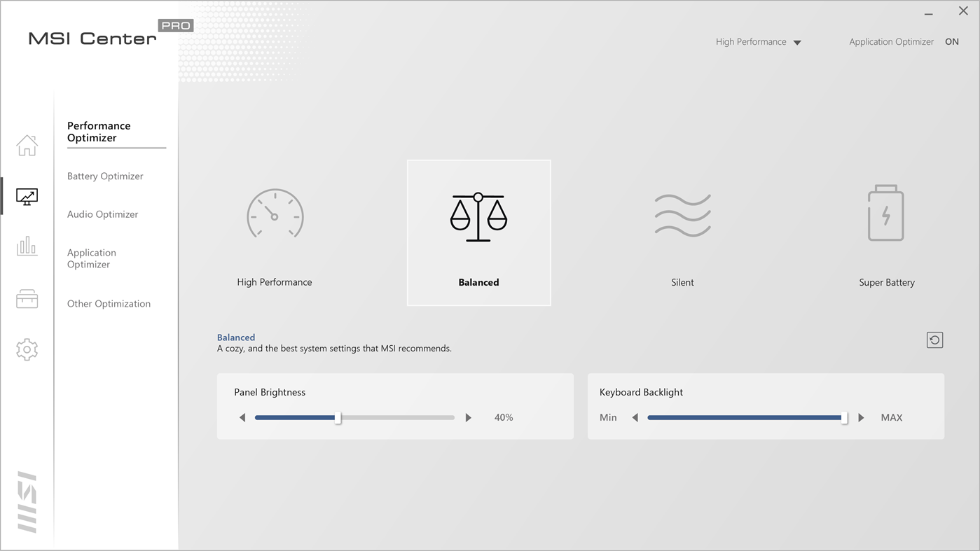Screen dimensions: 980x551
Task: Click the MAX keyboard backlight label
Action: 891,417
